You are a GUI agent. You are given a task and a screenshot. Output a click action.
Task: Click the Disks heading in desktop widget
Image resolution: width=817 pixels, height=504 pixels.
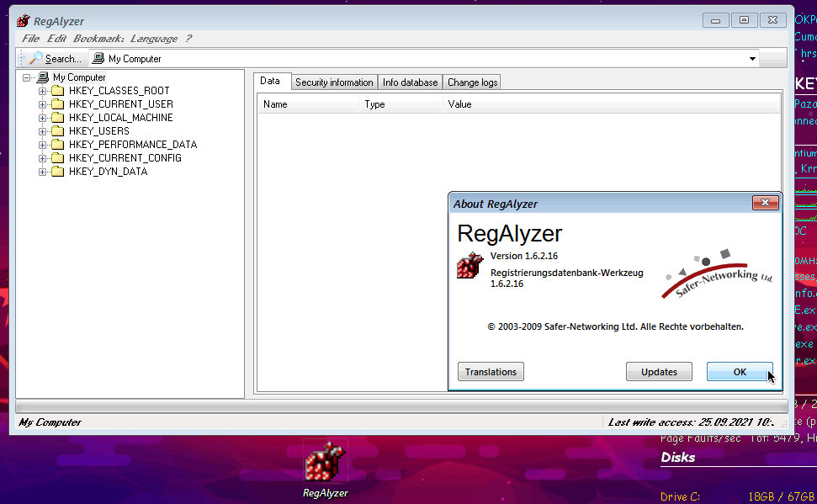678,457
